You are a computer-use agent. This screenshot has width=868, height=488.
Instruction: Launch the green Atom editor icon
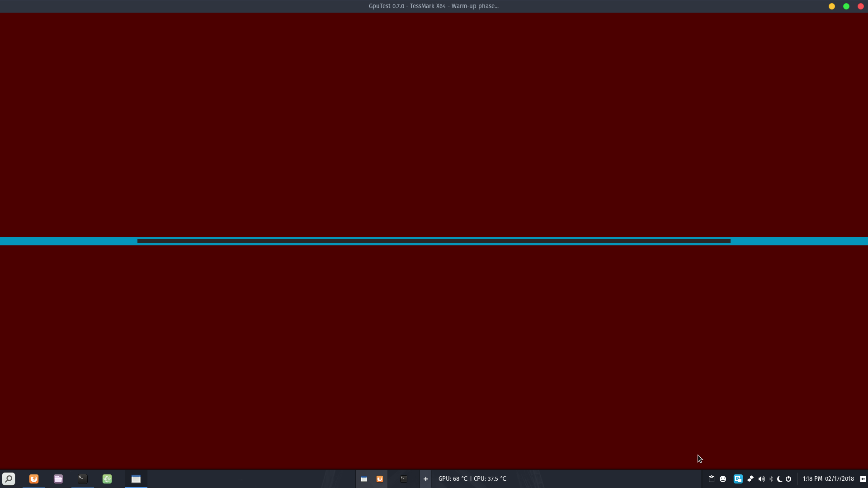point(107,479)
